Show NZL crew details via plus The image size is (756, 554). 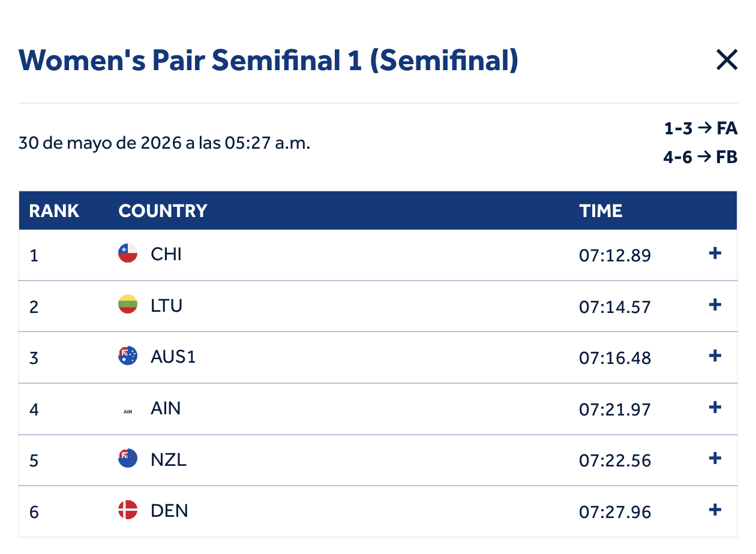(x=715, y=459)
